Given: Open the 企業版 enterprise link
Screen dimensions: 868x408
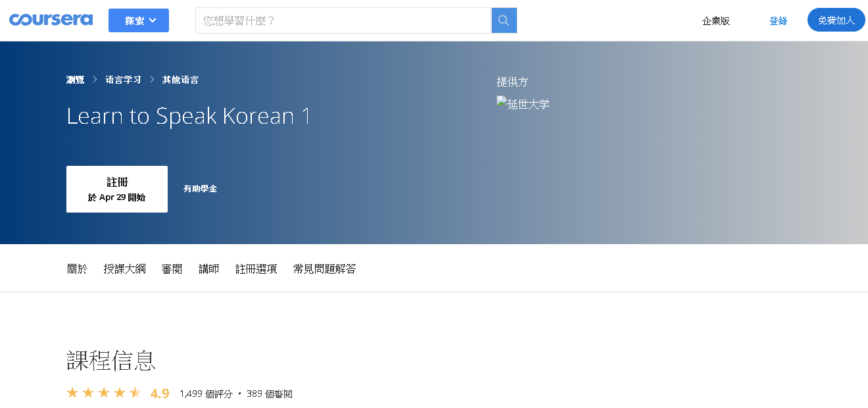Looking at the screenshot, I should 716,20.
